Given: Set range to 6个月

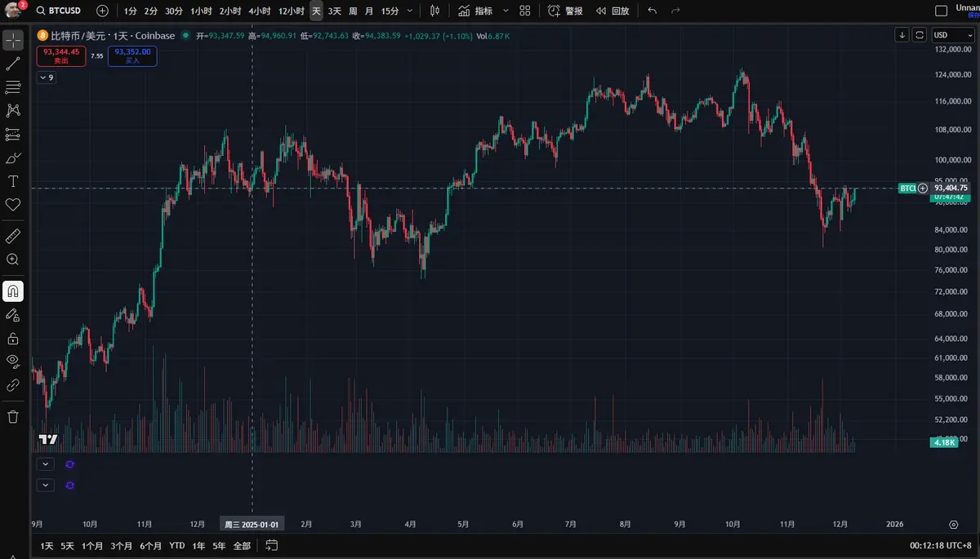Looking at the screenshot, I should (151, 546).
